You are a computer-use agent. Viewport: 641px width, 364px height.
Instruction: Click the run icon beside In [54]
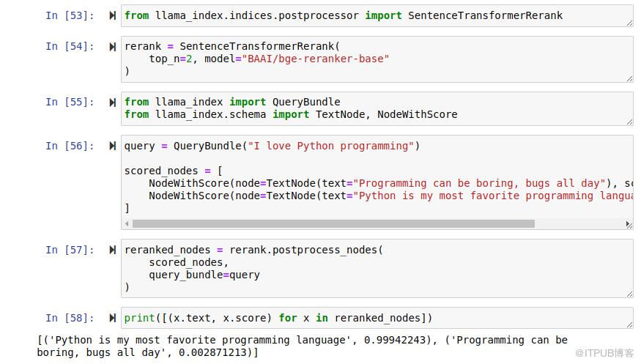(x=112, y=47)
